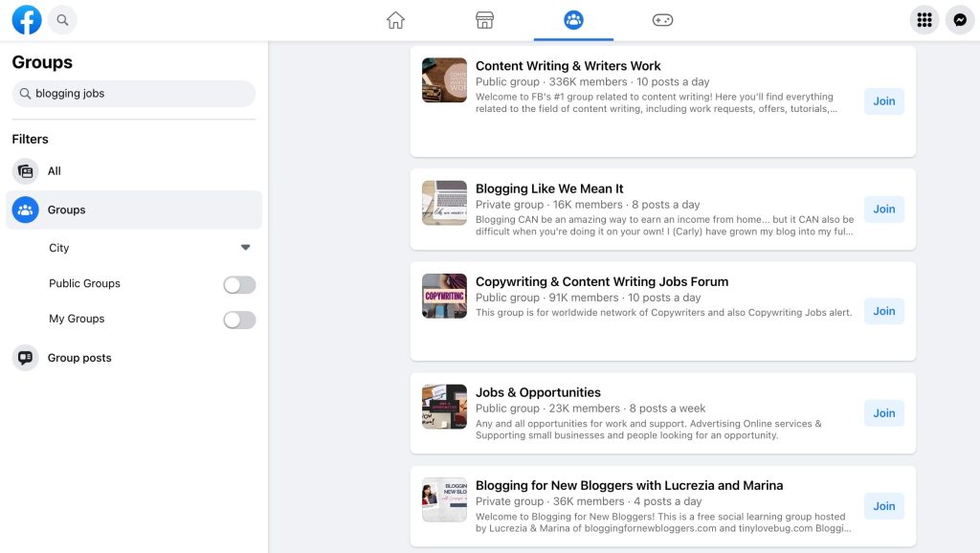This screenshot has height=553, width=980.
Task: Select the Groups filter icon in sidebar
Action: coord(25,209)
